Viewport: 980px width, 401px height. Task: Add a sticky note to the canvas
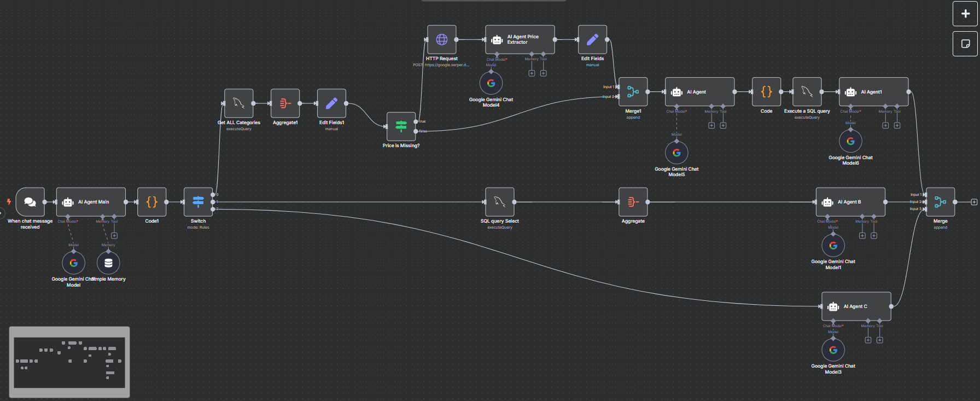[965, 44]
